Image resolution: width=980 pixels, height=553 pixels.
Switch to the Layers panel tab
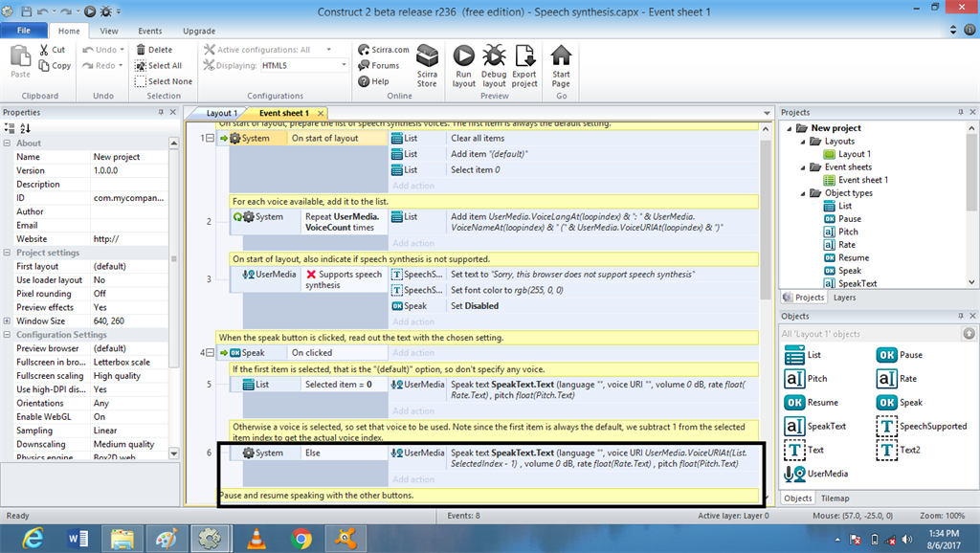pos(844,298)
